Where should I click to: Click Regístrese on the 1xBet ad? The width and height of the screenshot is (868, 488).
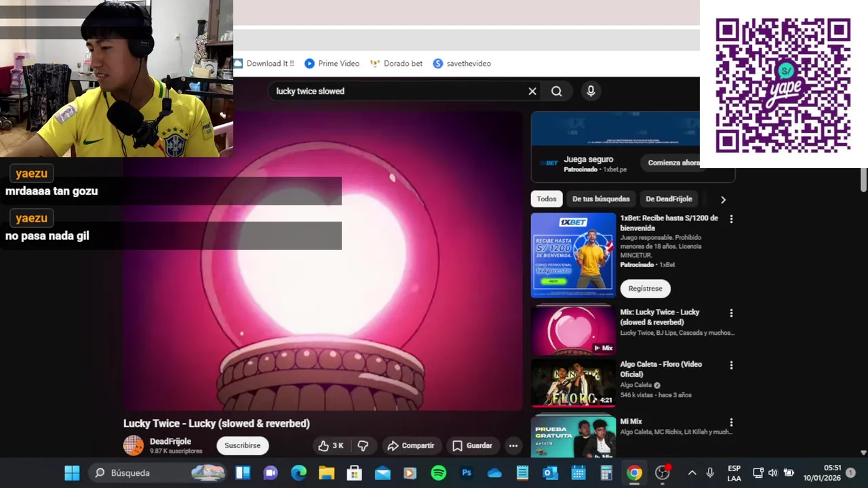(x=645, y=289)
